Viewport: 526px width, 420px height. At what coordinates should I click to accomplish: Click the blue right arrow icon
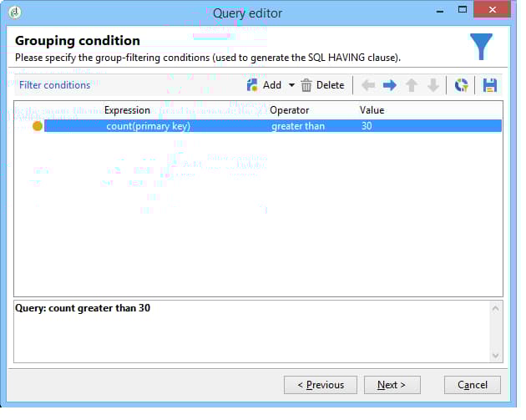(x=389, y=85)
